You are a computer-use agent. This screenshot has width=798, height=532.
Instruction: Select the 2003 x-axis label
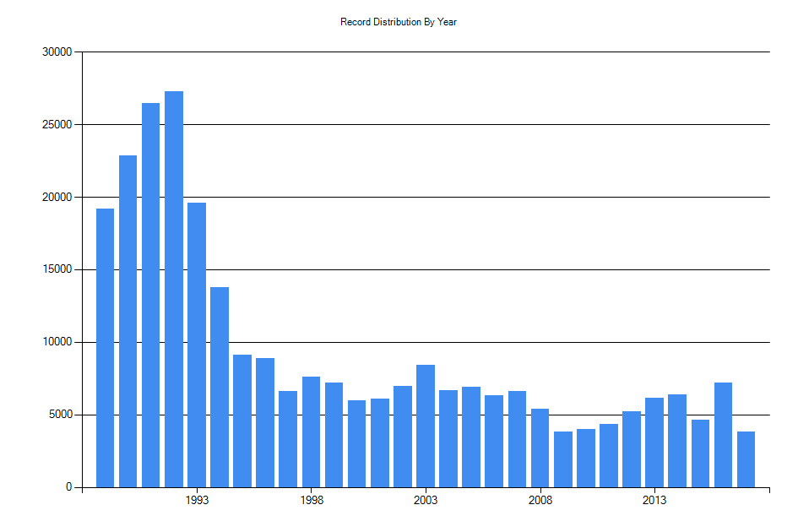click(x=426, y=501)
